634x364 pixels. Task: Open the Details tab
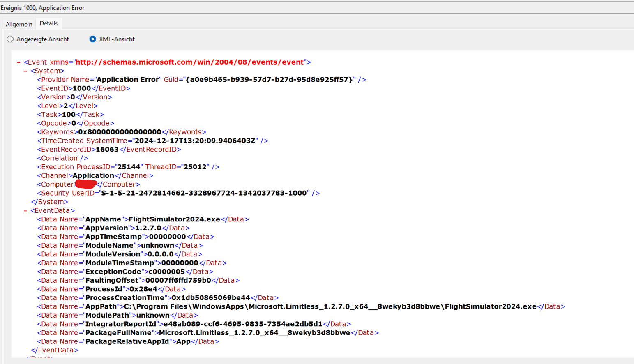click(48, 23)
